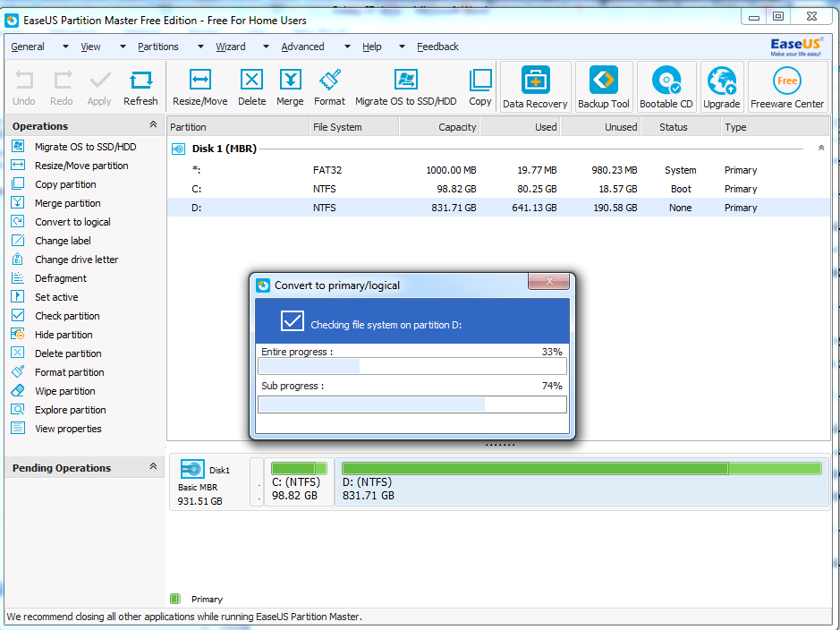
Task: Open the General menu
Action: 28,47
